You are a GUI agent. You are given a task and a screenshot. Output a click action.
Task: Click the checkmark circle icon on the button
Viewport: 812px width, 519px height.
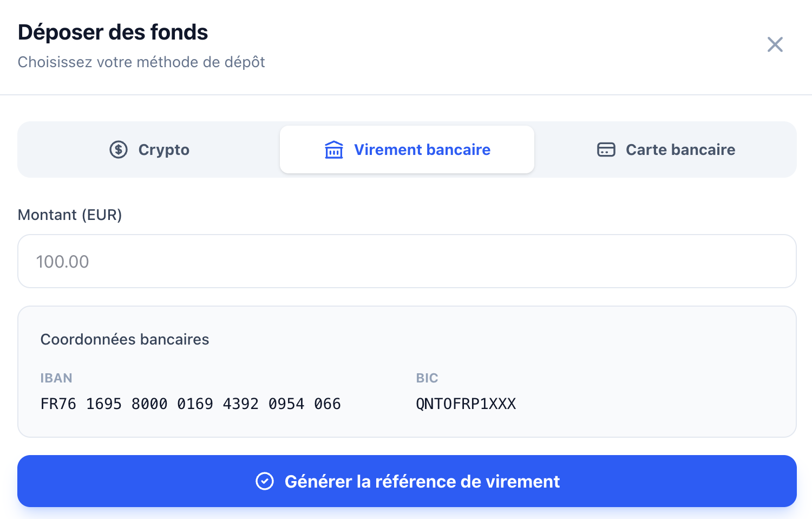click(265, 481)
